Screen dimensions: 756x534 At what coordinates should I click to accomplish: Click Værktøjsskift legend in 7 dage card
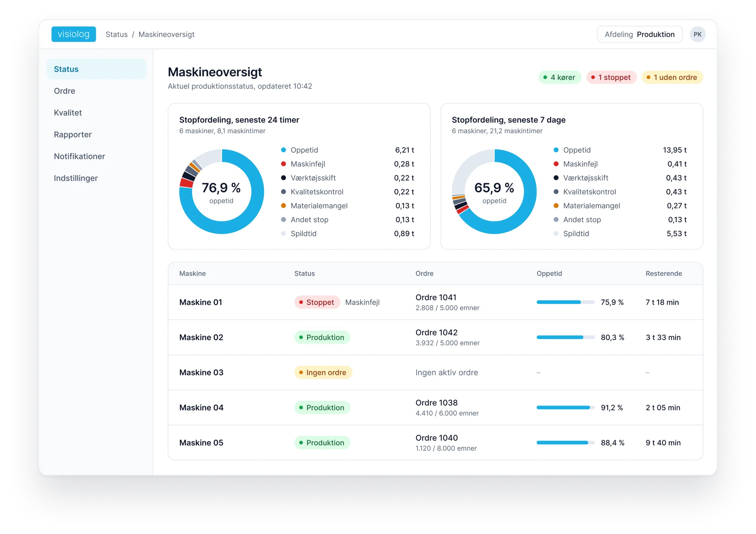coord(581,178)
